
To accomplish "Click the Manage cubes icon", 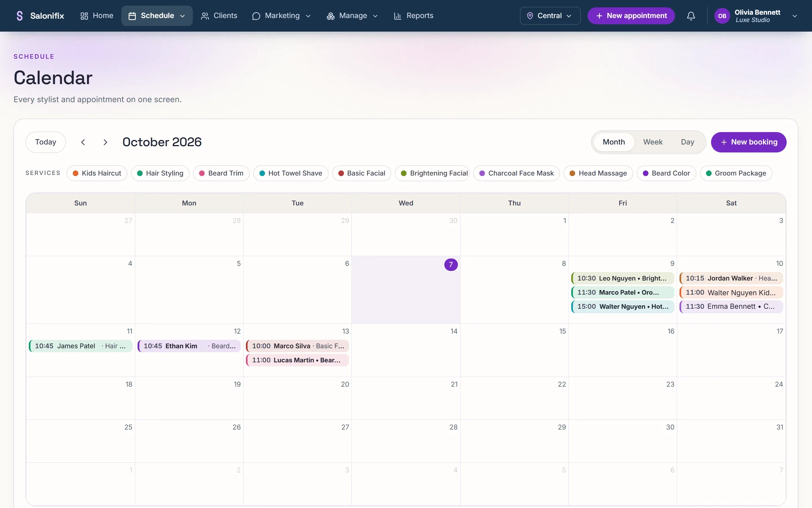I will (330, 16).
